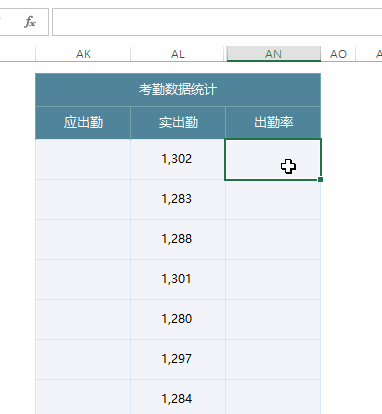Select the cell containing 1,301
The width and height of the screenshot is (382, 414).
point(178,279)
